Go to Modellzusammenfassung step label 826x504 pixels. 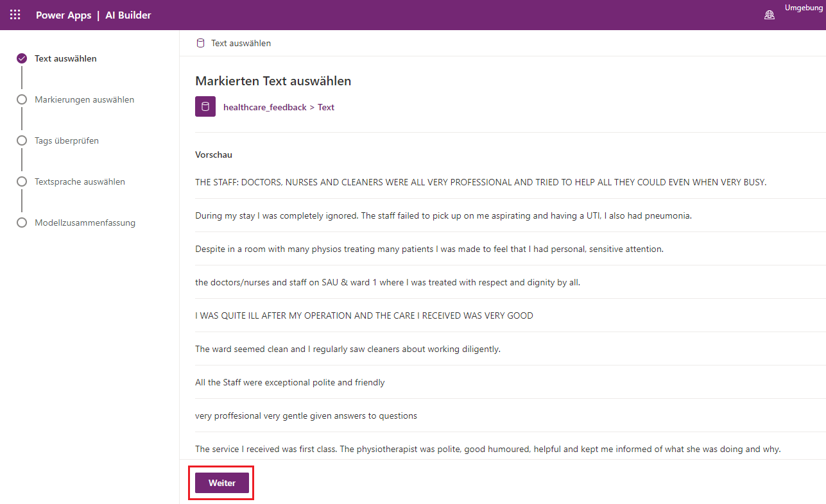tap(85, 223)
